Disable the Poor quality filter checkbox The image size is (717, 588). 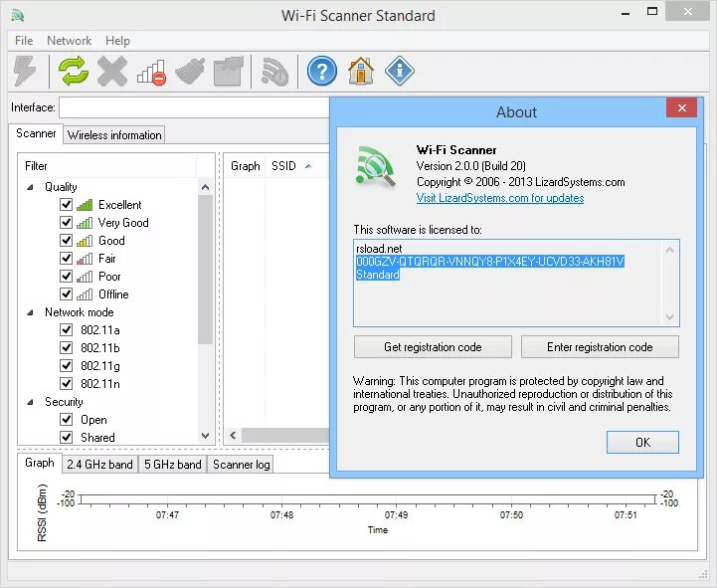point(67,276)
